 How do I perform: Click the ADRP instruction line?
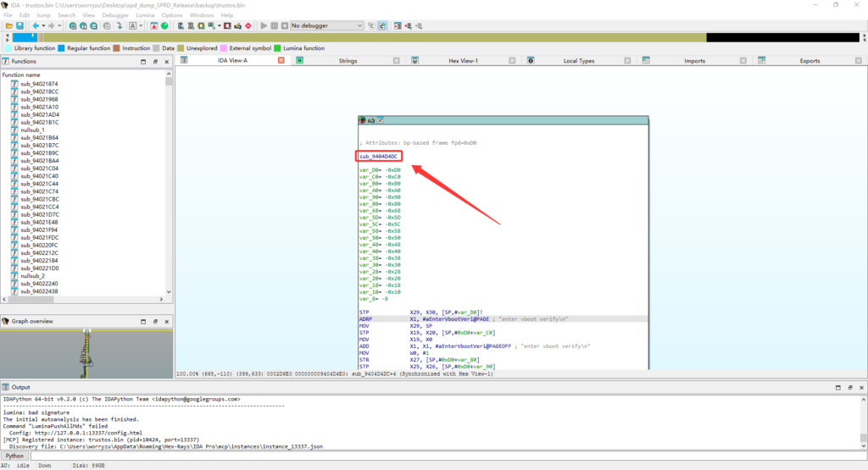coord(504,319)
